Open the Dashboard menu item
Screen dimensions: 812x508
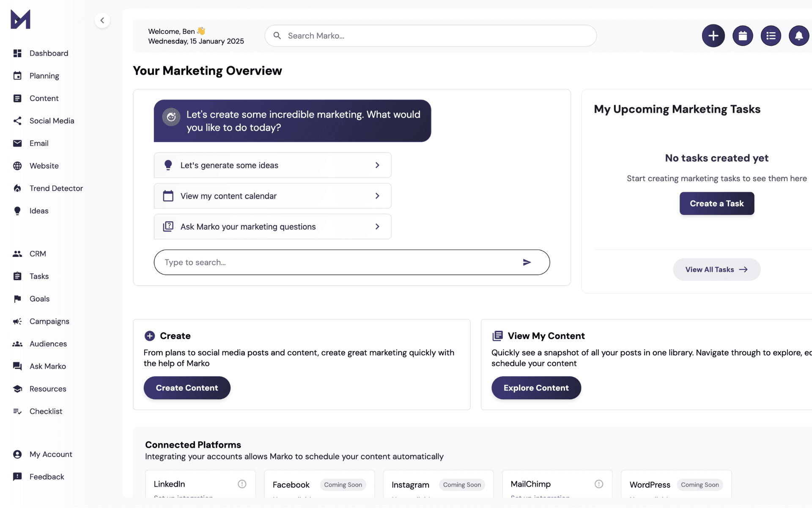(49, 53)
